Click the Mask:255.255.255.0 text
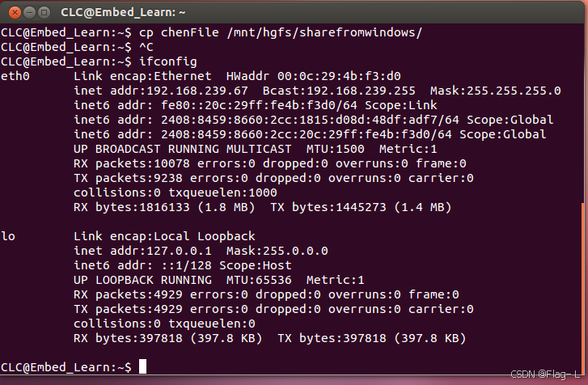The image size is (588, 385). click(x=495, y=91)
